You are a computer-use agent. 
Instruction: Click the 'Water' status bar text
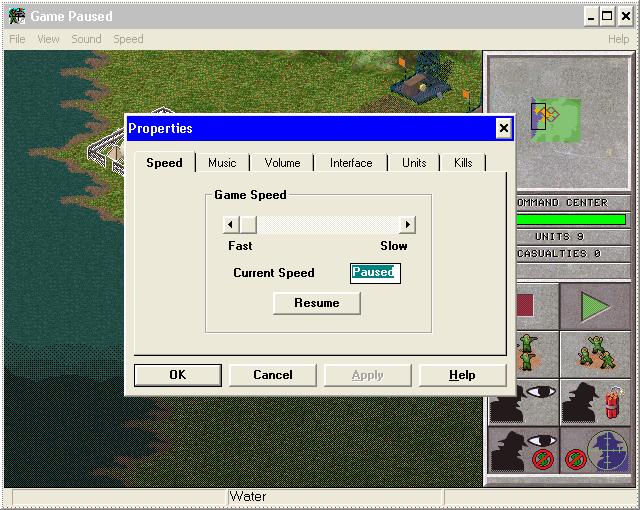point(248,497)
